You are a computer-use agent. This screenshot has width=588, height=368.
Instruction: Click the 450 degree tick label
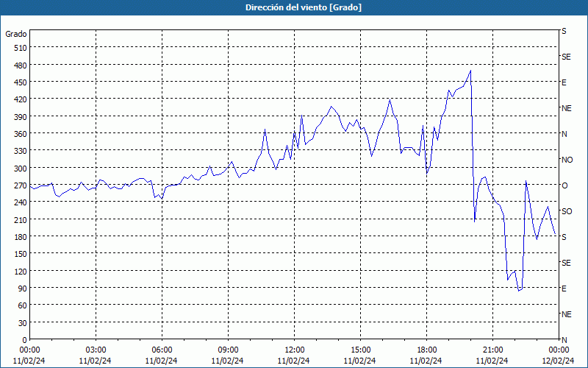21,82
